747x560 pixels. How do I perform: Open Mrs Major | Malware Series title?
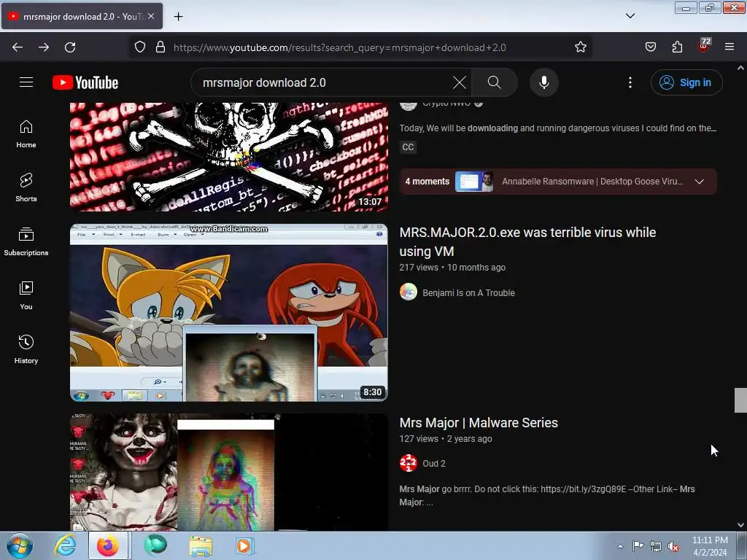pyautogui.click(x=479, y=423)
